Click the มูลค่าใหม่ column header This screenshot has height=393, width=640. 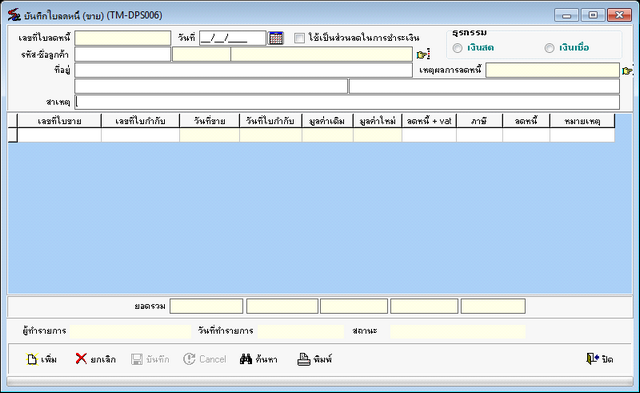point(378,121)
